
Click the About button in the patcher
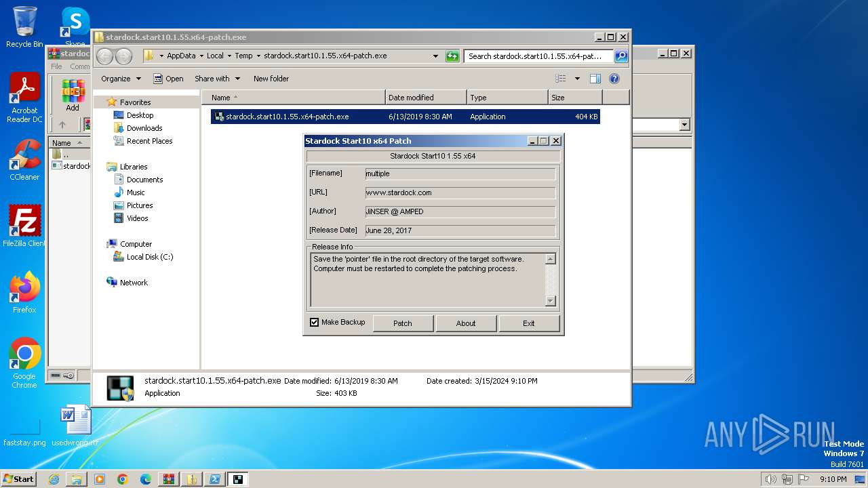click(x=466, y=323)
